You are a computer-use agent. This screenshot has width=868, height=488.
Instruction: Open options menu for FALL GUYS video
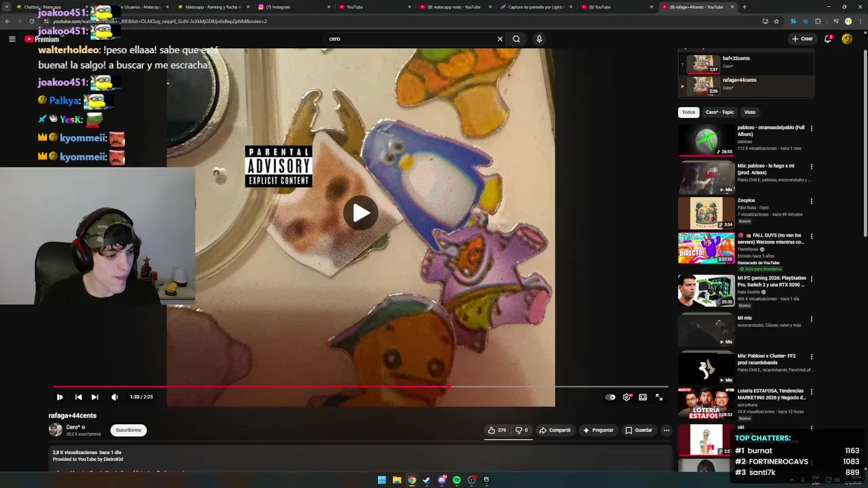[811, 236]
